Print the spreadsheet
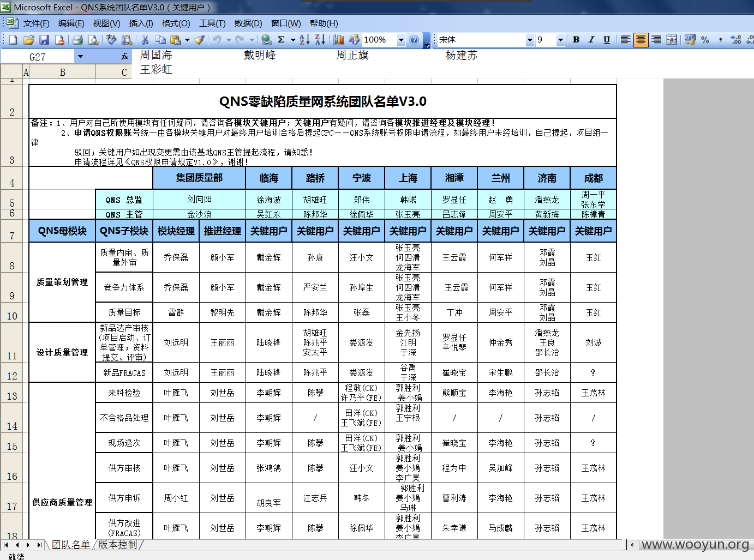Image resolution: width=754 pixels, height=560 pixels. point(77,40)
